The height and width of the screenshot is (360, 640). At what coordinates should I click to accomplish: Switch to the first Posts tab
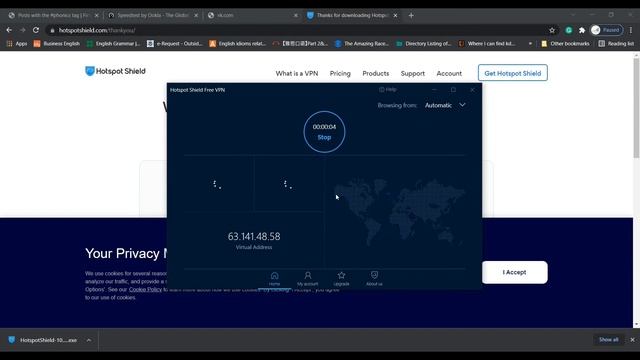(x=52, y=16)
